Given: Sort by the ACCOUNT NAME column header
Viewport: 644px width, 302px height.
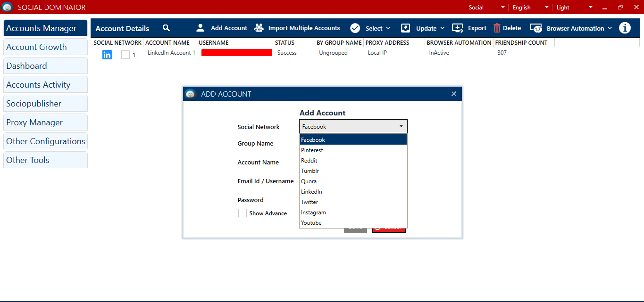Looking at the screenshot, I should pos(167,42).
